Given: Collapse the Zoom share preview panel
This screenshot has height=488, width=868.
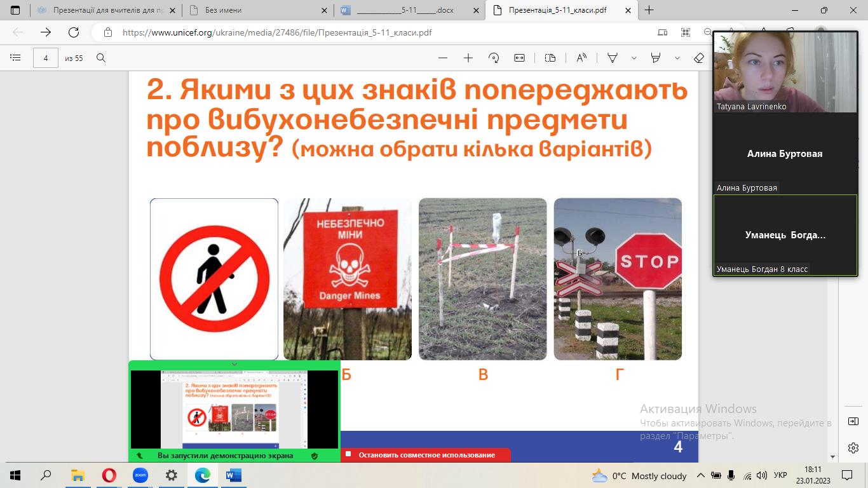Looking at the screenshot, I should coord(234,365).
